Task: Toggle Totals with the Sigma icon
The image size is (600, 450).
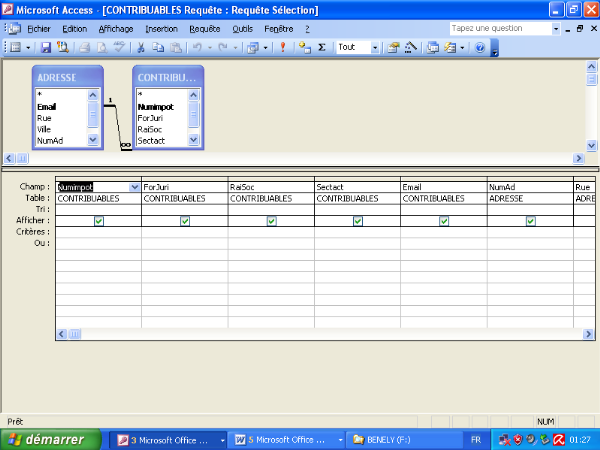Action: [322, 47]
